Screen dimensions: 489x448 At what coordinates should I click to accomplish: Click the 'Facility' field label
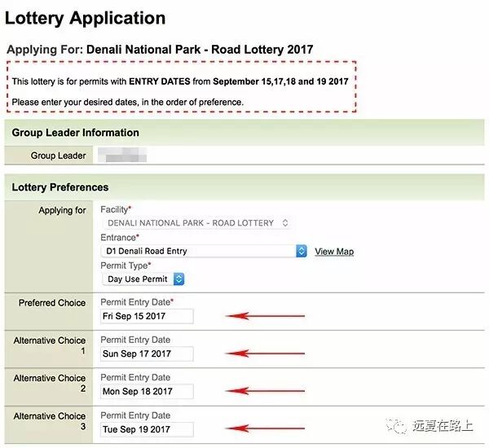point(116,209)
